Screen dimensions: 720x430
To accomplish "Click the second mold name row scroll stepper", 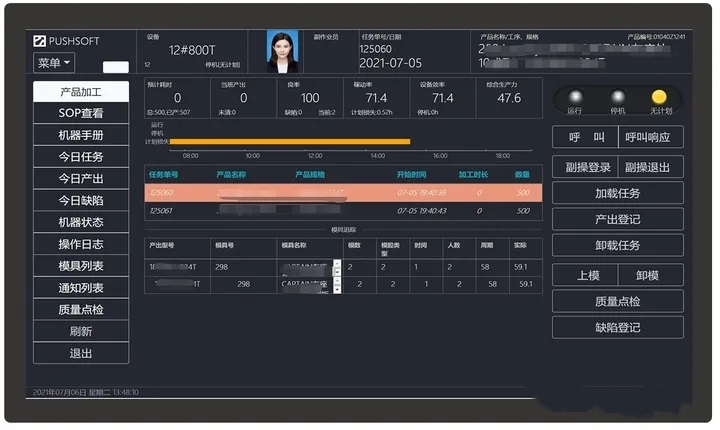I will pyautogui.click(x=337, y=285).
